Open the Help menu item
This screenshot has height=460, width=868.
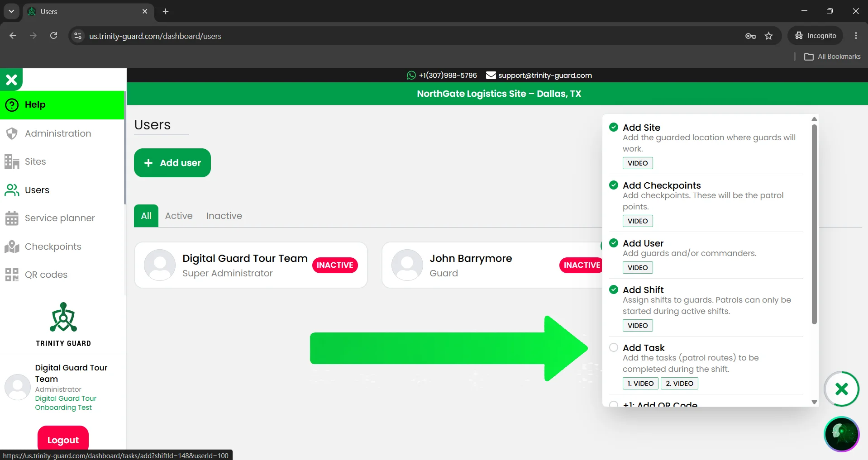point(62,105)
